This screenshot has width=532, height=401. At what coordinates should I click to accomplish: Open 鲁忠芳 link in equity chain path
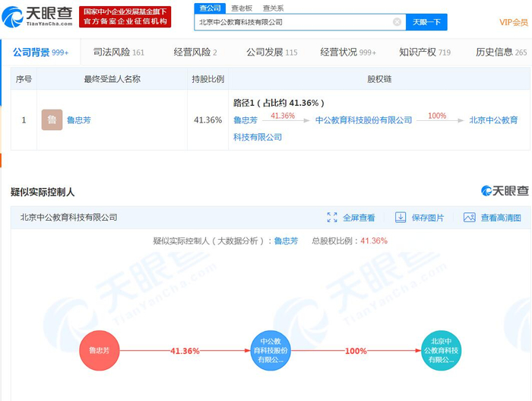245,120
